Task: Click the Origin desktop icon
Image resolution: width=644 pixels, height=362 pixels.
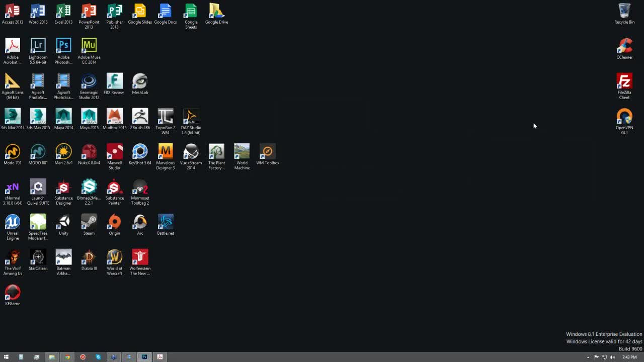Action: tap(114, 225)
